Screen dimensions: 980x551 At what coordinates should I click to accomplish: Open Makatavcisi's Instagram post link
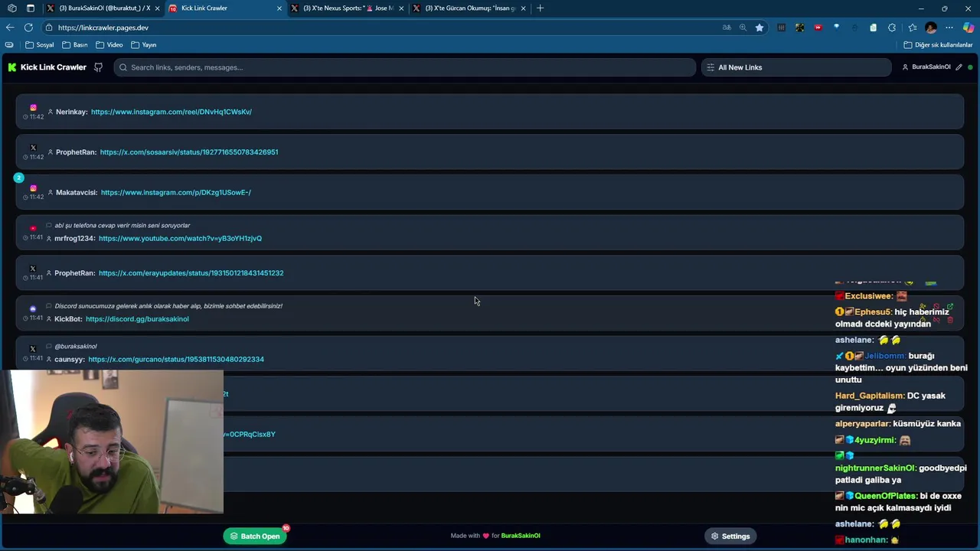click(176, 193)
